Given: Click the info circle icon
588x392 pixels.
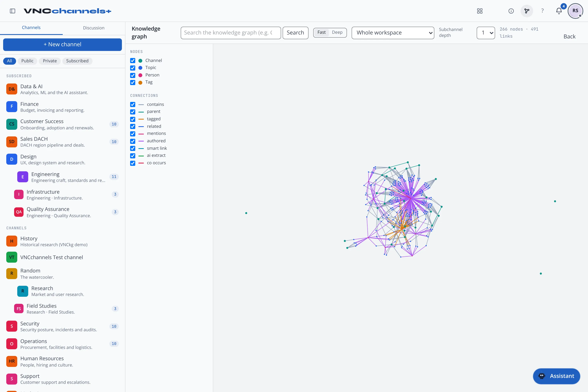Looking at the screenshot, I should (x=511, y=11).
